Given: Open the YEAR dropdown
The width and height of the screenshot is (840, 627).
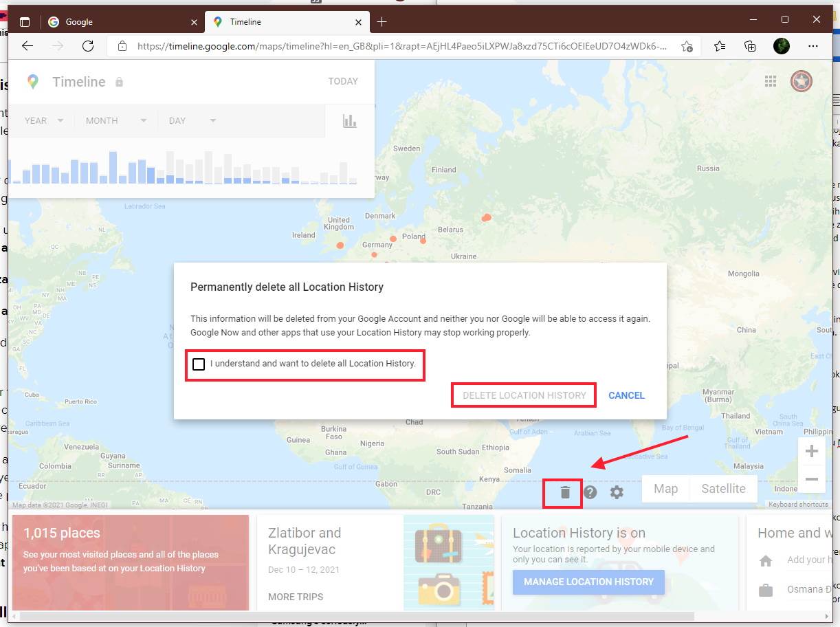Looking at the screenshot, I should pyautogui.click(x=43, y=120).
